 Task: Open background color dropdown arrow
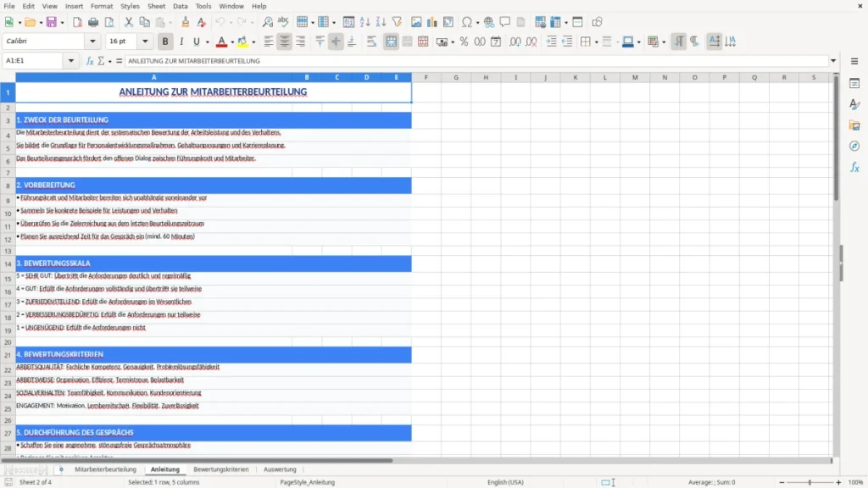(253, 42)
